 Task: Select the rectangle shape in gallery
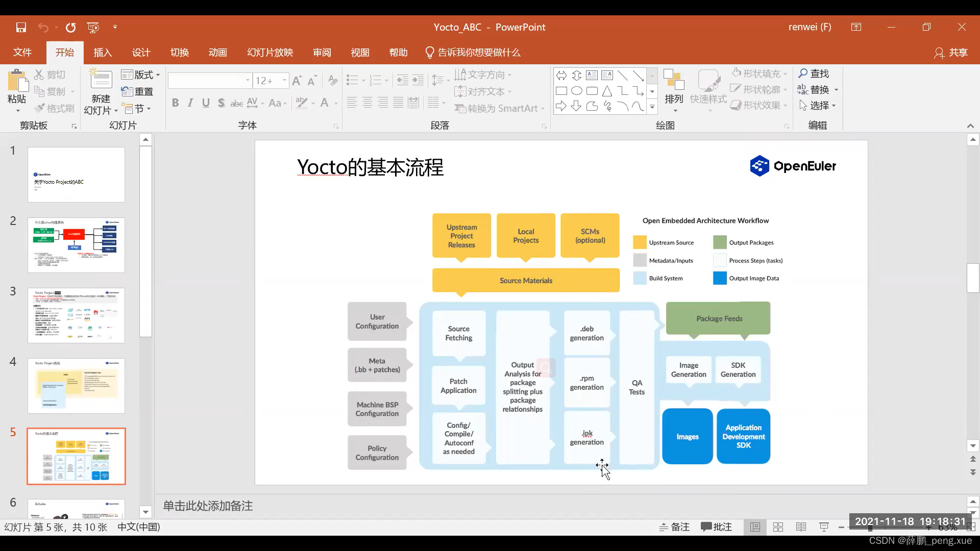pyautogui.click(x=561, y=91)
